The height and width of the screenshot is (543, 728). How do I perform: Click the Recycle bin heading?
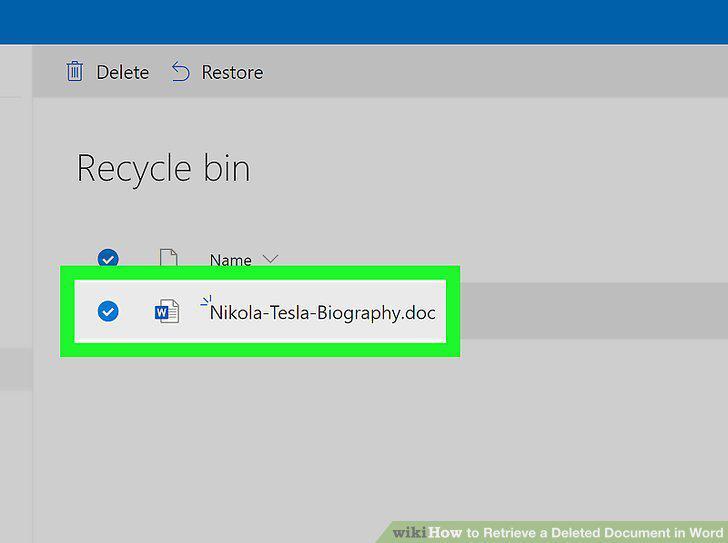(163, 169)
